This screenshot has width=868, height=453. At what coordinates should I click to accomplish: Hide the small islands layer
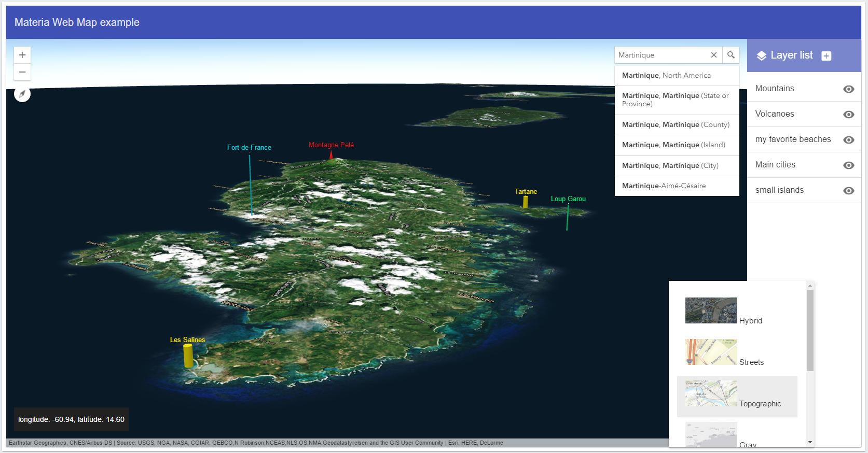[x=849, y=191]
